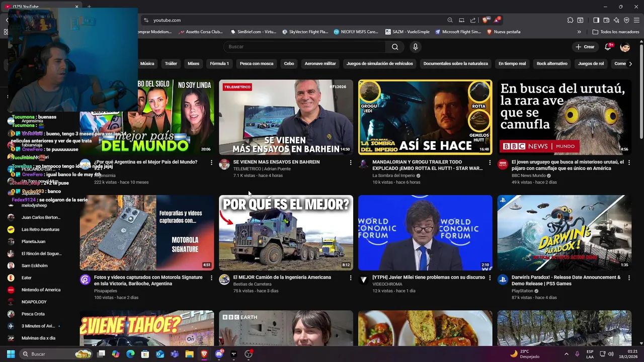This screenshot has height=362, width=644.
Task: Select the Documentales sobre la naturaleza chip
Action: point(456,63)
